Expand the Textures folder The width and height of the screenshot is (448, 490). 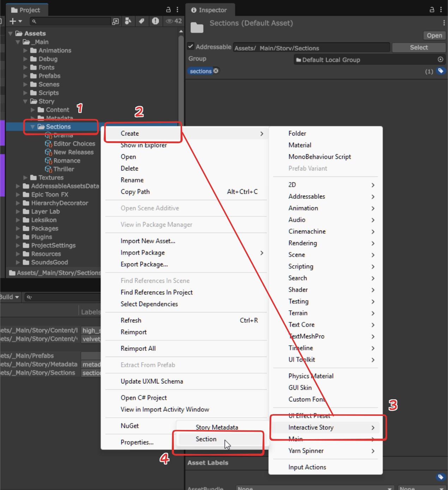(x=25, y=178)
